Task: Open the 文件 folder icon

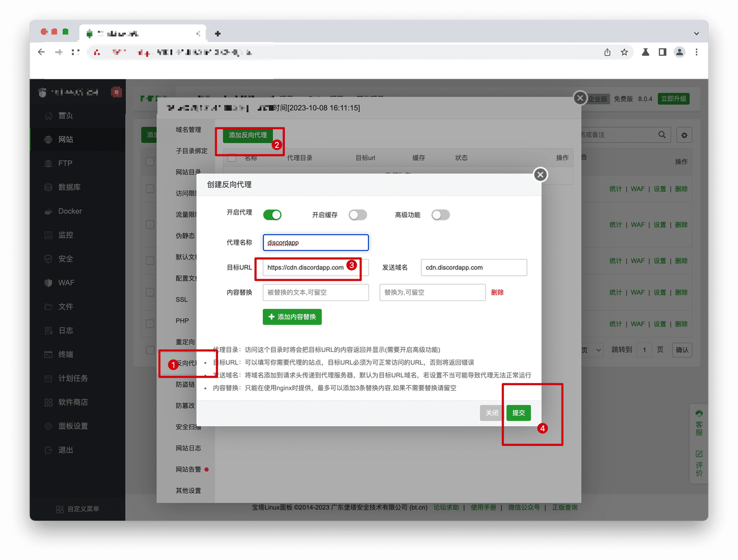Action: click(x=48, y=307)
